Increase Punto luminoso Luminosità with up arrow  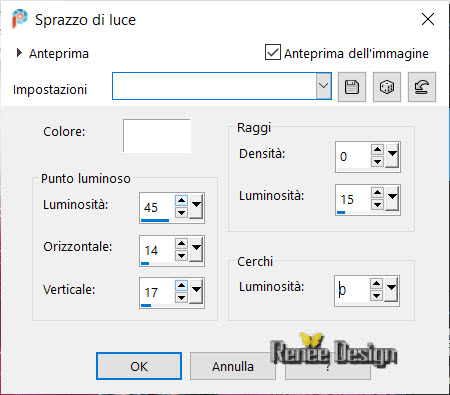point(181,201)
